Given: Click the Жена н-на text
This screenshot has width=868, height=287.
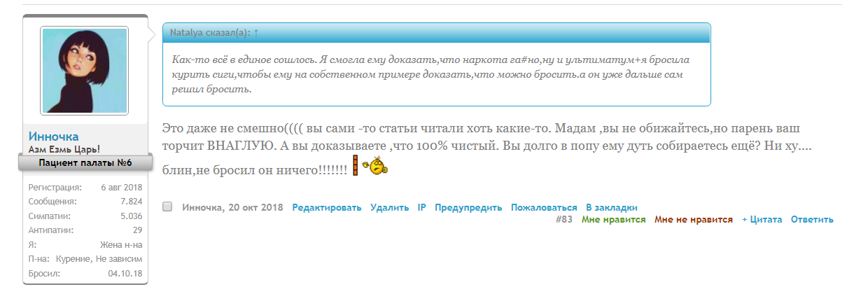Looking at the screenshot, I should (x=122, y=245).
